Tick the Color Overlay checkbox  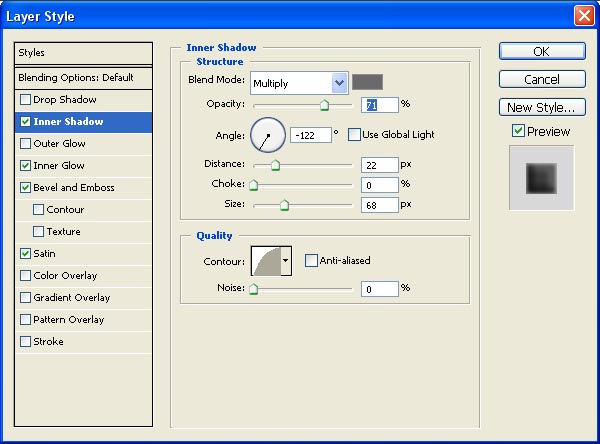click(x=25, y=276)
